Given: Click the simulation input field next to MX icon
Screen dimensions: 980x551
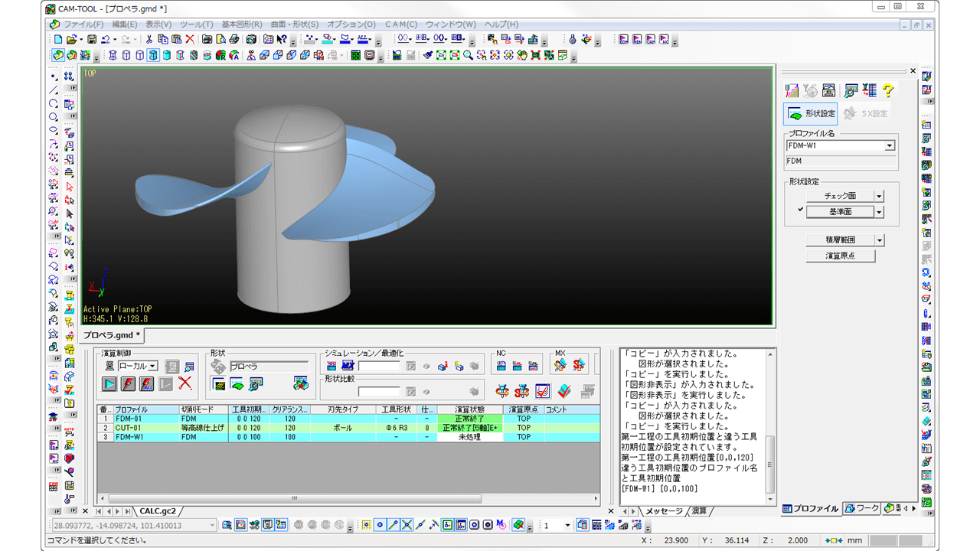Looking at the screenshot, I should [x=379, y=367].
